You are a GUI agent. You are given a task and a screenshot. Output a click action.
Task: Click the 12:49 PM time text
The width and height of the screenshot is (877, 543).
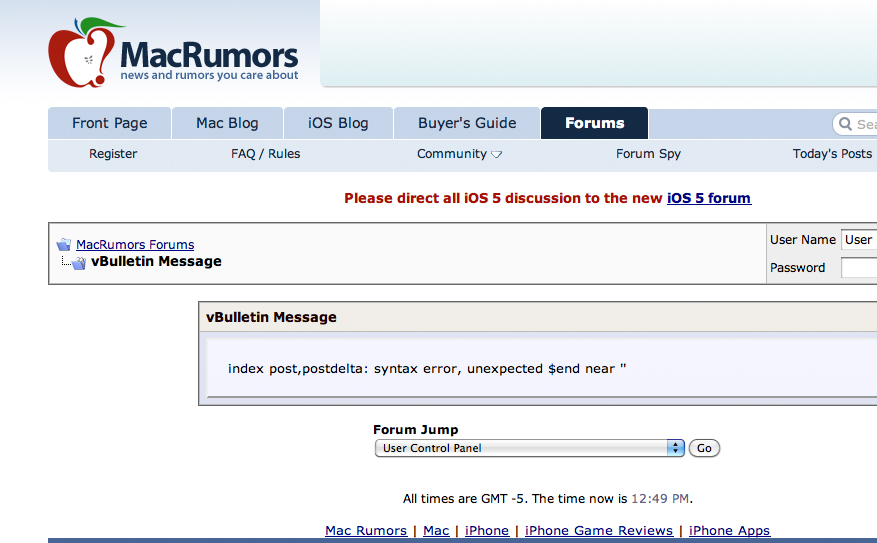point(660,499)
